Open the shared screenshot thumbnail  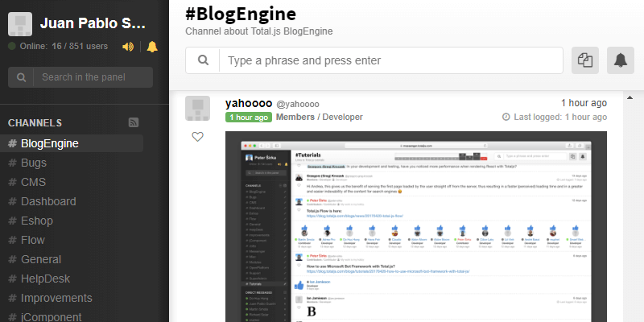click(x=415, y=225)
